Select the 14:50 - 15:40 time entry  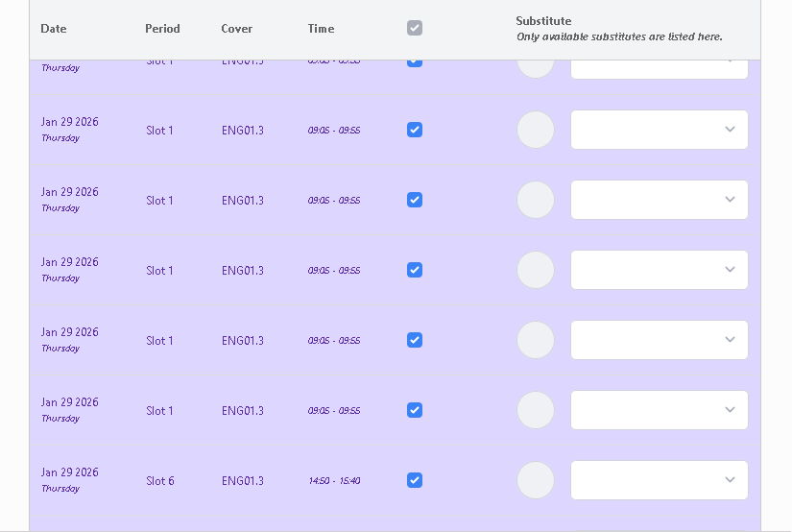point(334,481)
